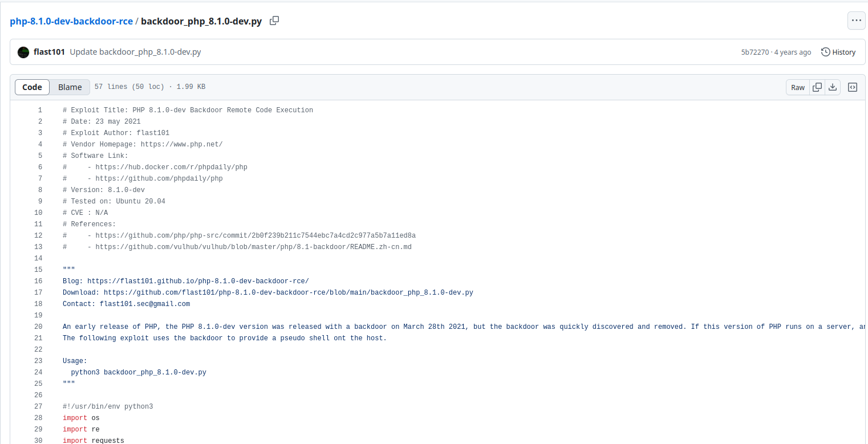
Task: Copy the file path icon
Action: (274, 21)
